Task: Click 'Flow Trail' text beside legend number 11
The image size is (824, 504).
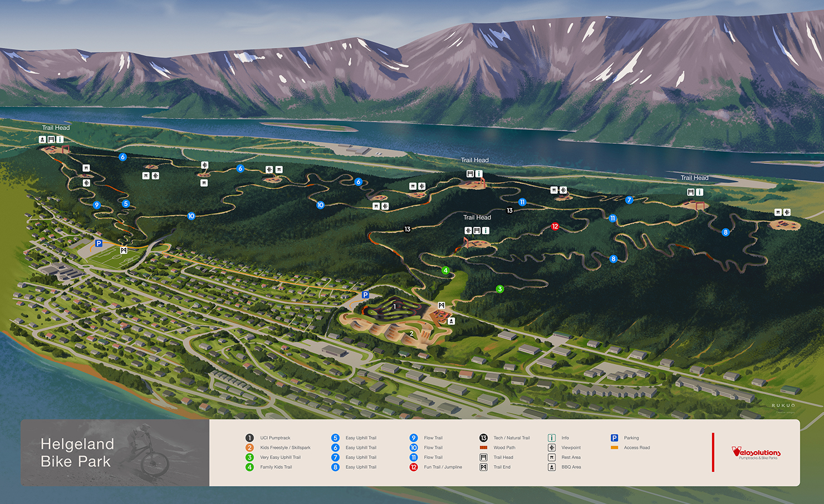Action: click(x=433, y=457)
